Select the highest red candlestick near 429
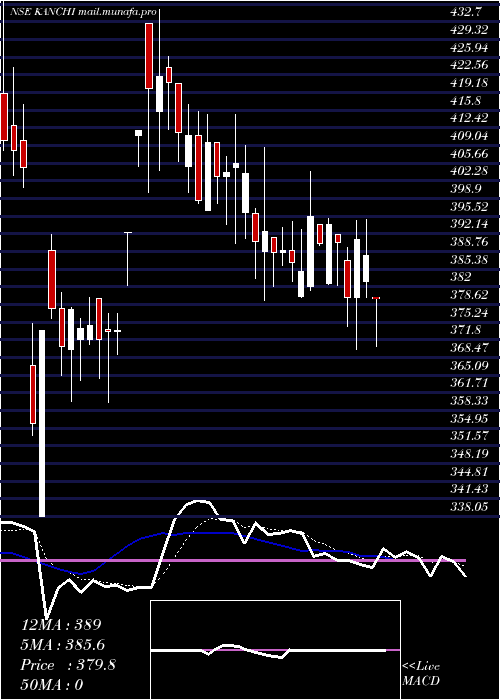The width and height of the screenshot is (500, 700). click(x=149, y=56)
